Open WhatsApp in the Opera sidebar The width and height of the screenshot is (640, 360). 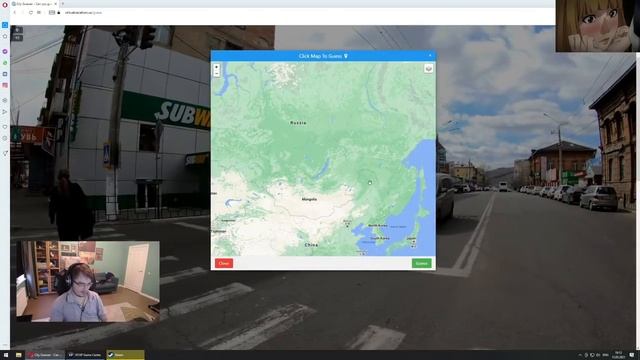tap(5, 63)
